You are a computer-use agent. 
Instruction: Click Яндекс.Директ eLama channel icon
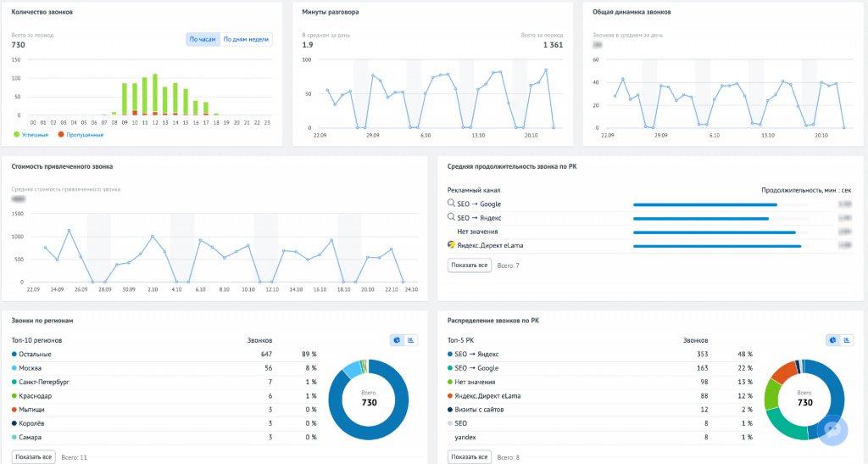[451, 245]
